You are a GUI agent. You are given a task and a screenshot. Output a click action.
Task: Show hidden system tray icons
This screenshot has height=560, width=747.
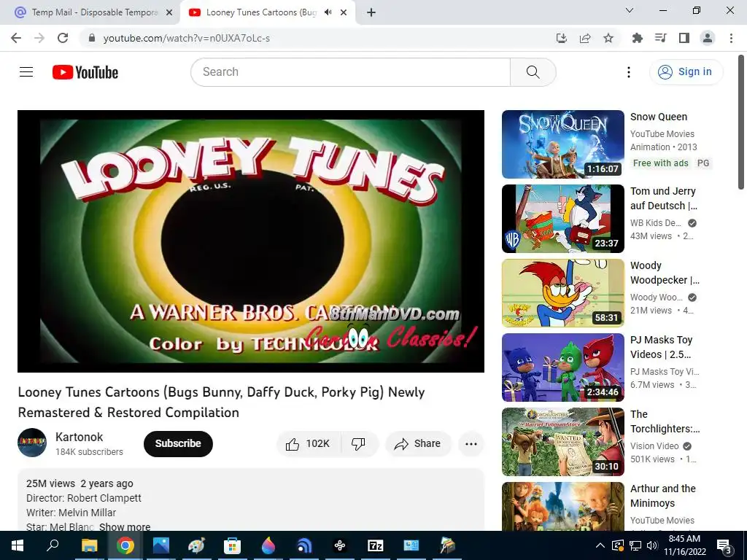click(600, 545)
